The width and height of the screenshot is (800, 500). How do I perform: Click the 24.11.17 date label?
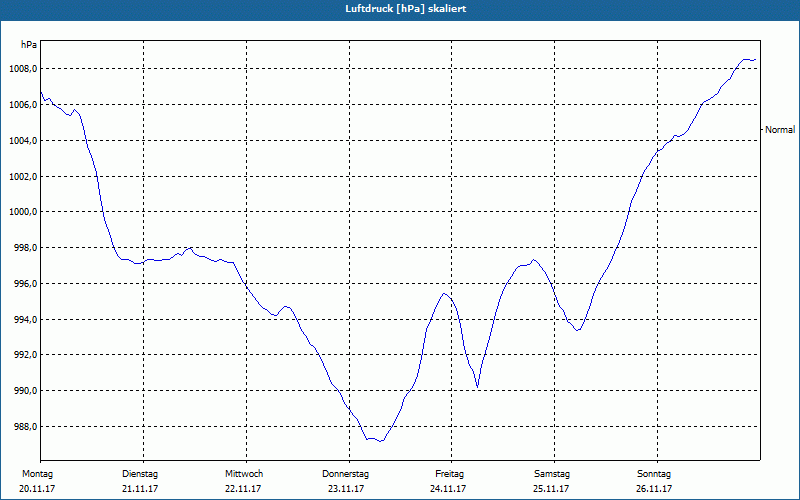click(x=448, y=489)
